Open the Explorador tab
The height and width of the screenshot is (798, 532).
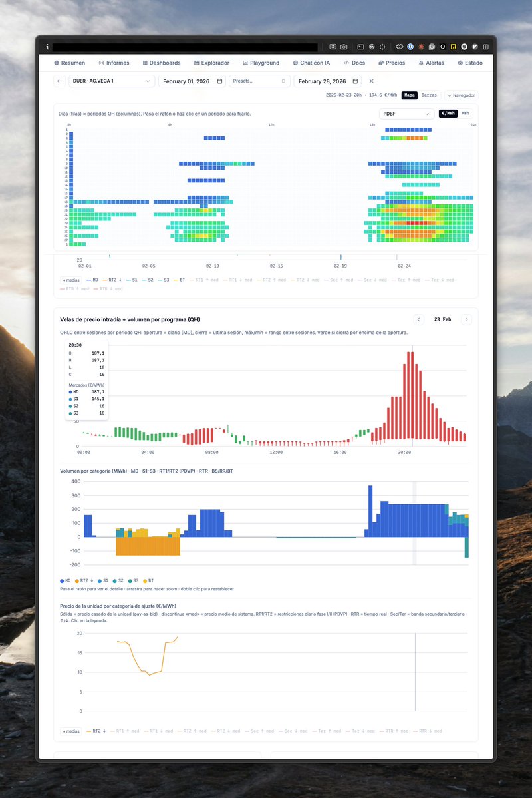click(211, 63)
